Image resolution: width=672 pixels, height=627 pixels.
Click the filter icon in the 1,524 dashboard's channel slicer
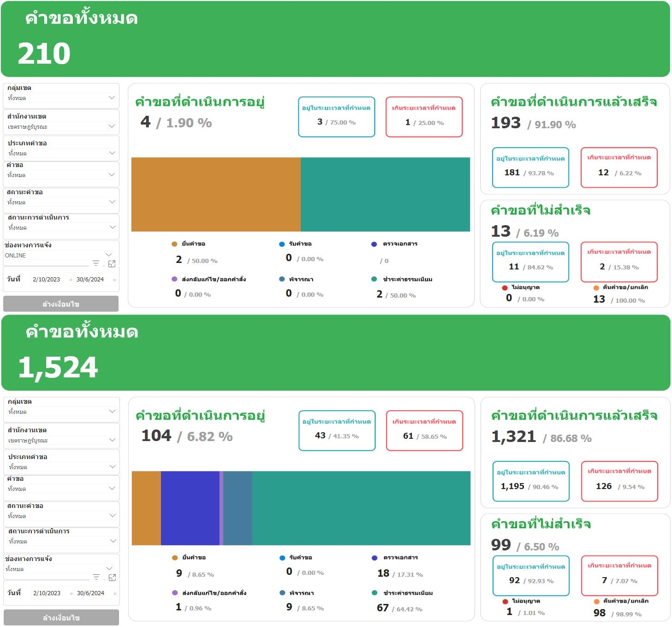tap(96, 577)
